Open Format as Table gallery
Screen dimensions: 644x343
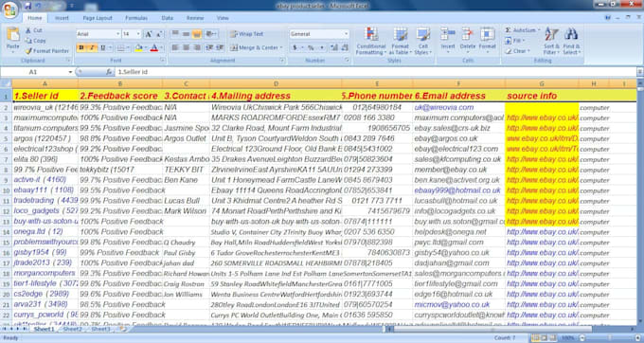pyautogui.click(x=400, y=41)
